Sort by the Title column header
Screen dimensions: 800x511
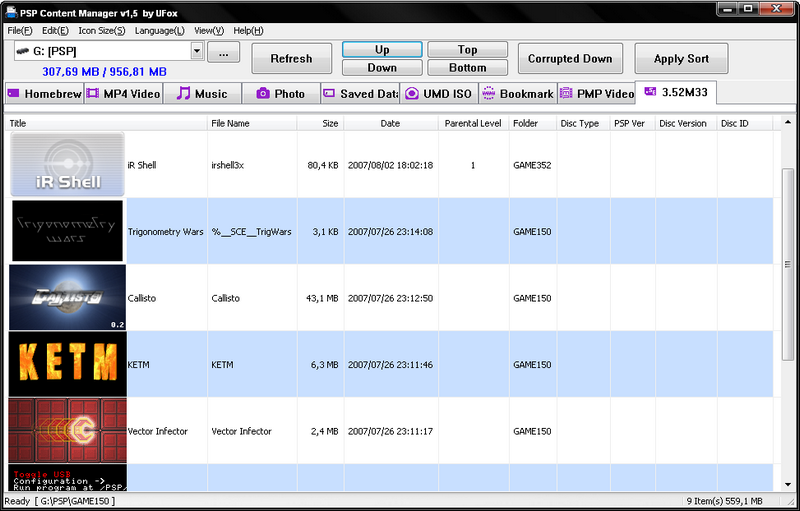click(107, 123)
